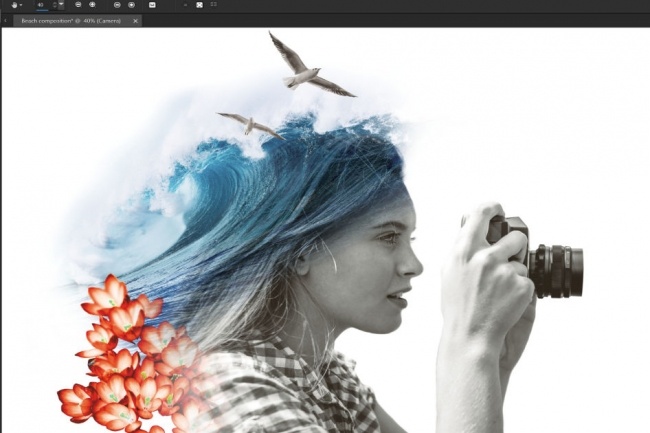Click the first Zoom in icon
Viewport: 650px width, 433px height.
pyautogui.click(x=92, y=5)
